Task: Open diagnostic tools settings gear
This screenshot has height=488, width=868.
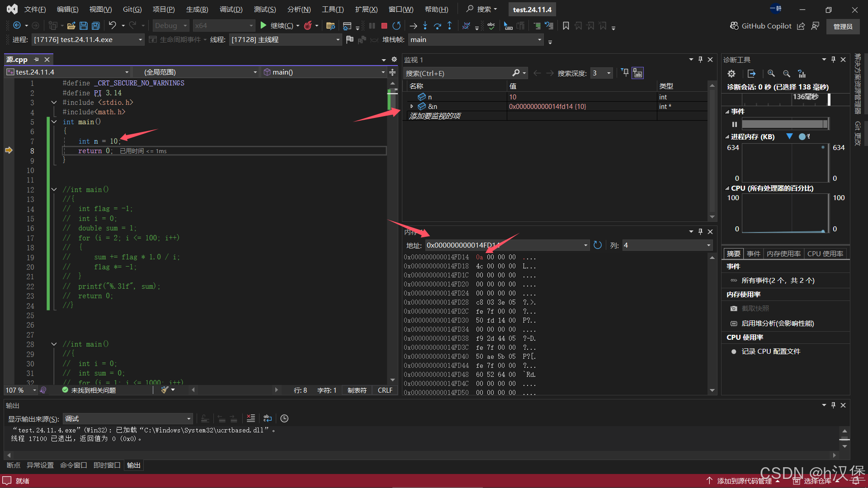Action: point(731,74)
